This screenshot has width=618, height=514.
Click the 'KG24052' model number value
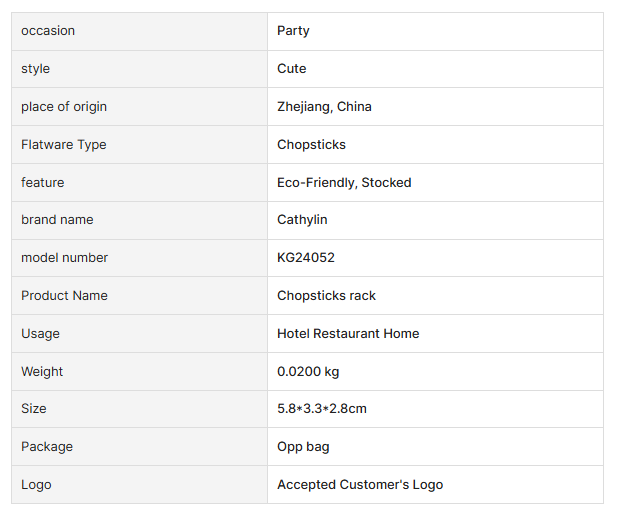coord(306,258)
